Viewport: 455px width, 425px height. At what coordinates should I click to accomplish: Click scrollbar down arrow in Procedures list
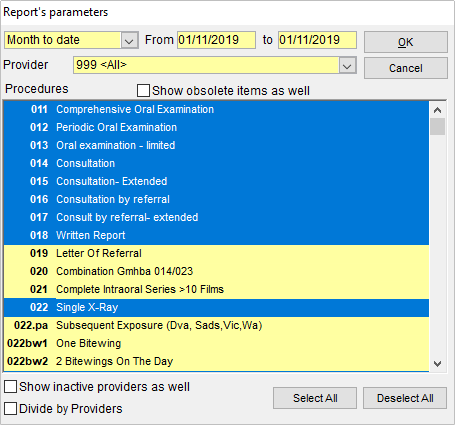click(437, 364)
